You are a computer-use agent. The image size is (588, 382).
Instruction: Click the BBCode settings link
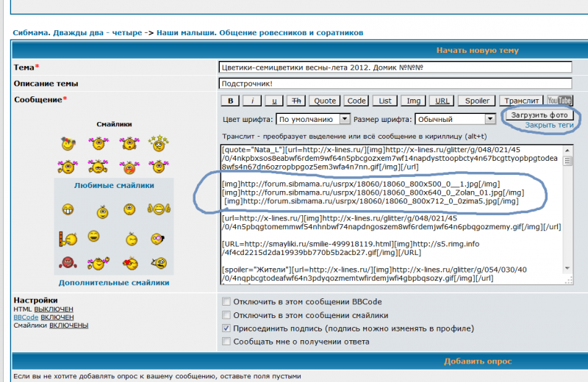click(x=26, y=317)
